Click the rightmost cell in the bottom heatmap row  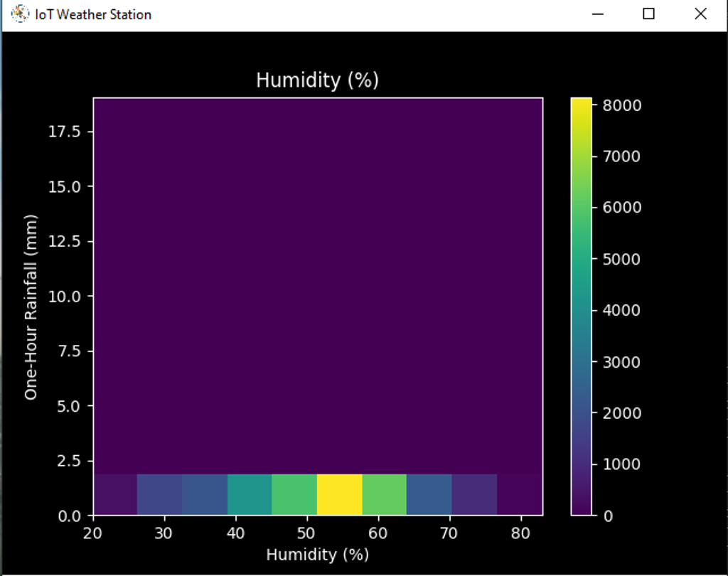click(520, 494)
